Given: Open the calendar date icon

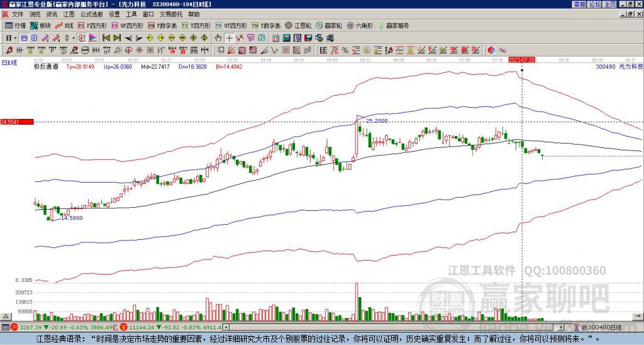Looking at the screenshot, I should click(275, 38).
